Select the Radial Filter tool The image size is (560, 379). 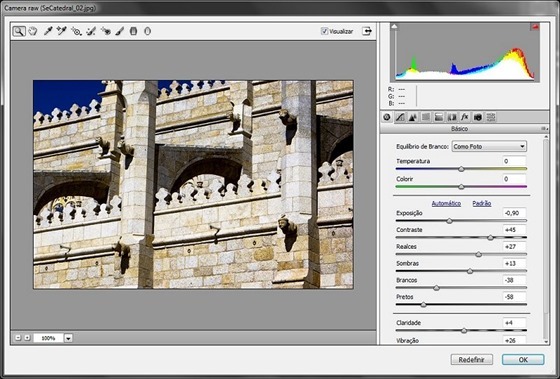pyautogui.click(x=147, y=31)
